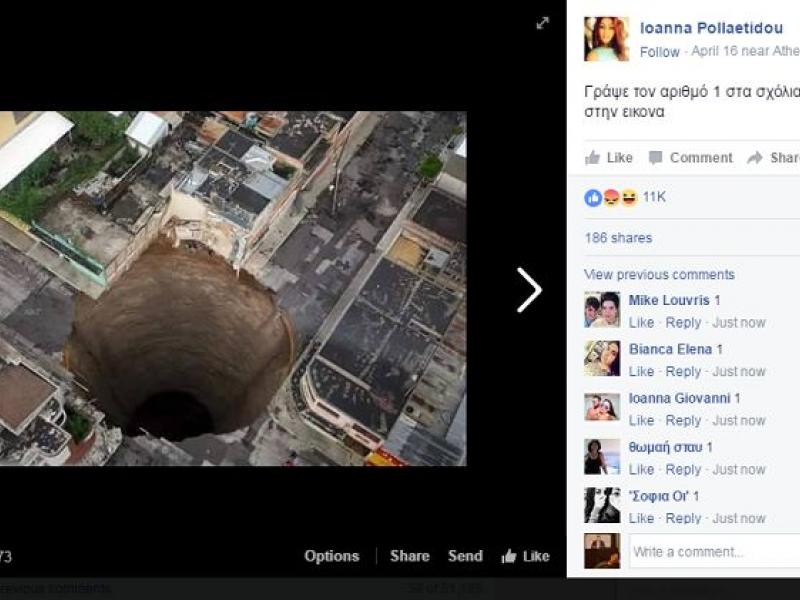The height and width of the screenshot is (600, 800).
Task: Go to next photo with right arrow
Action: [529, 290]
